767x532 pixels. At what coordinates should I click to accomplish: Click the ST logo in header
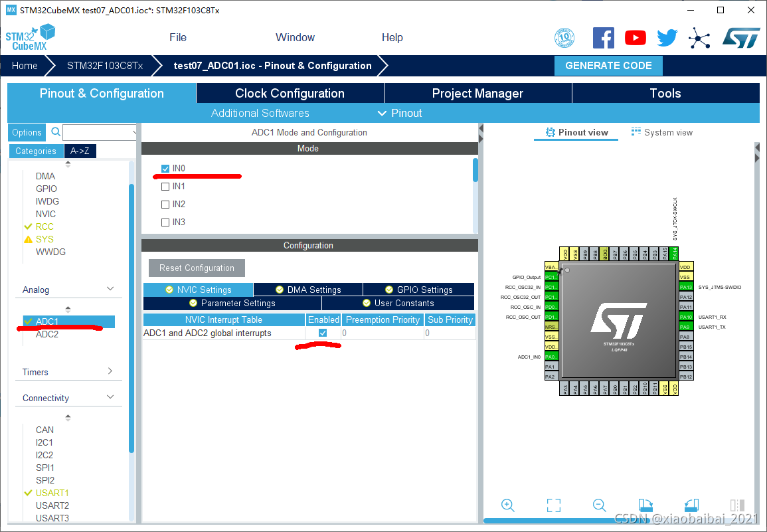(x=741, y=38)
